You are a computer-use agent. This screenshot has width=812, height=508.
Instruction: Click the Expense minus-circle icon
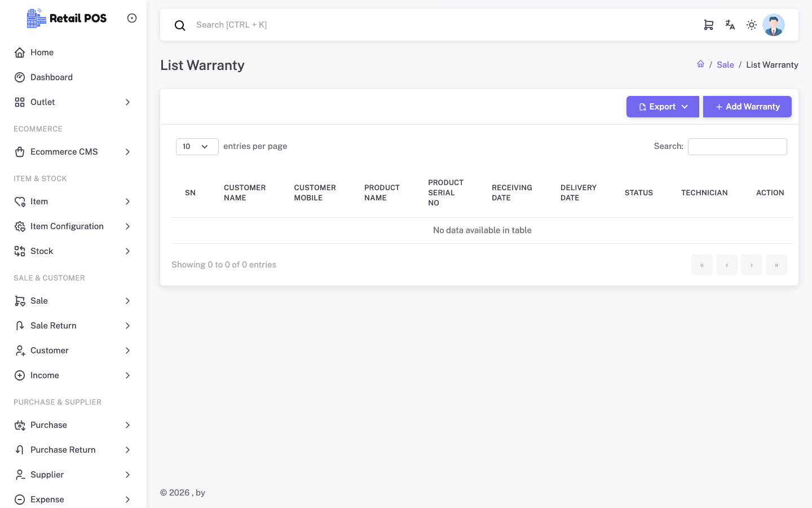[20, 500]
